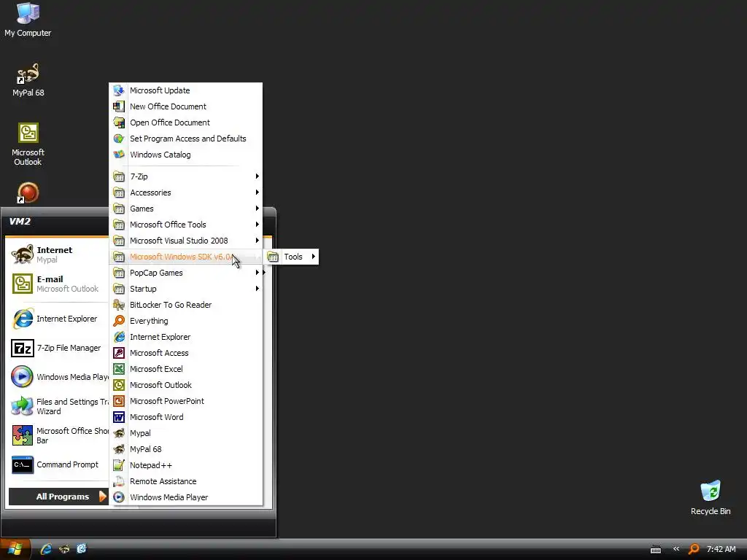Viewport: 747px width, 560px height.
Task: Click the Start button on taskbar
Action: [x=15, y=549]
